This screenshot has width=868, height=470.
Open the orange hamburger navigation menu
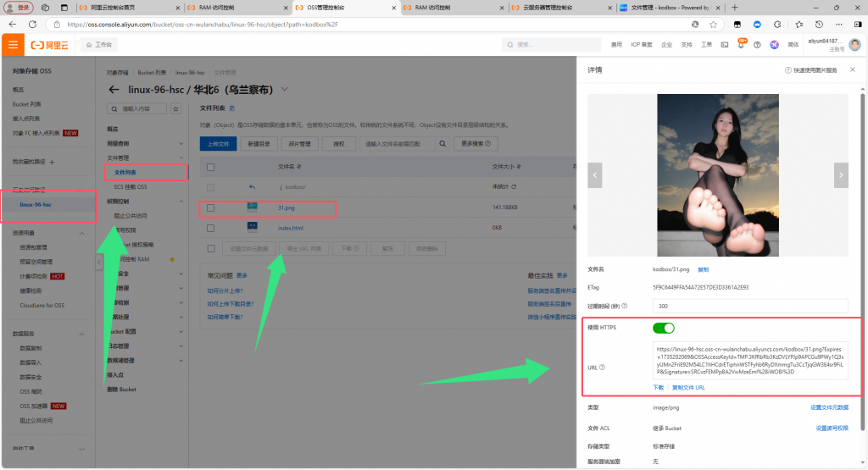pos(13,44)
